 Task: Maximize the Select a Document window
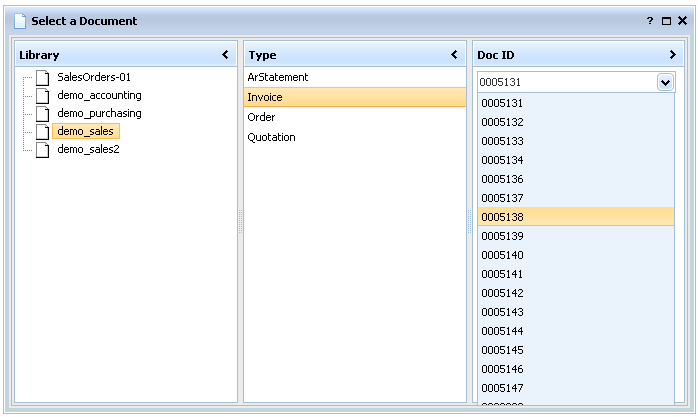666,21
